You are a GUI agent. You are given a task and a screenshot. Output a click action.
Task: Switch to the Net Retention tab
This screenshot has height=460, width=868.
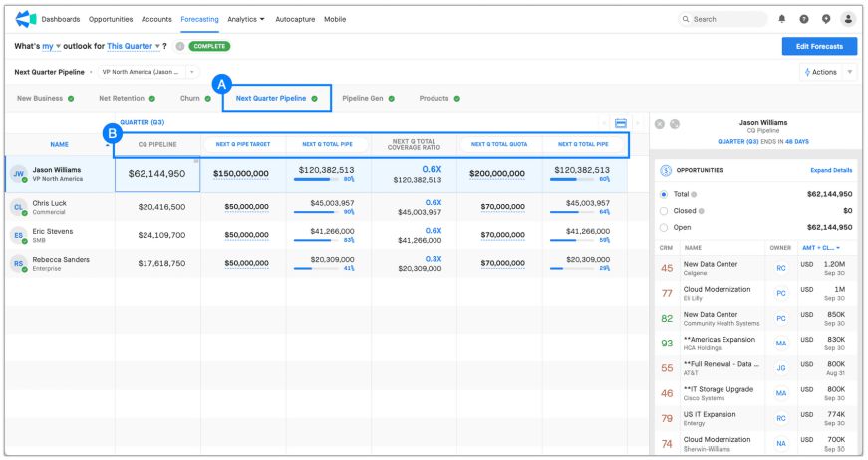click(x=127, y=98)
